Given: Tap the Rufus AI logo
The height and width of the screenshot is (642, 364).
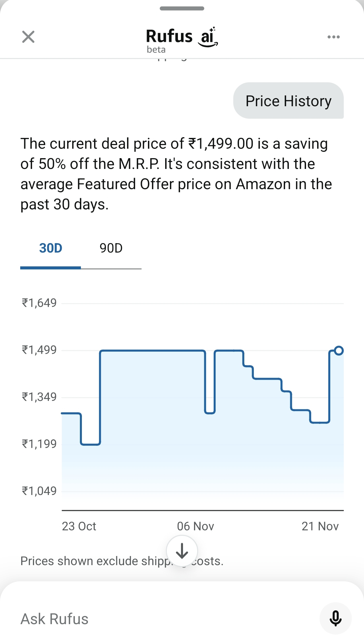Looking at the screenshot, I should pos(182,37).
